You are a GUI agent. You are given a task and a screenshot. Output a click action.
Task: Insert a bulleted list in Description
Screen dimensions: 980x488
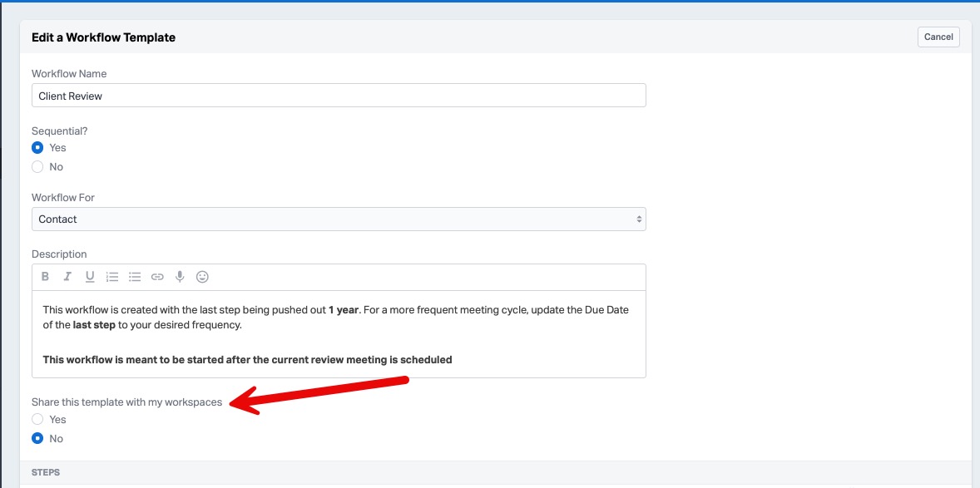(x=135, y=277)
